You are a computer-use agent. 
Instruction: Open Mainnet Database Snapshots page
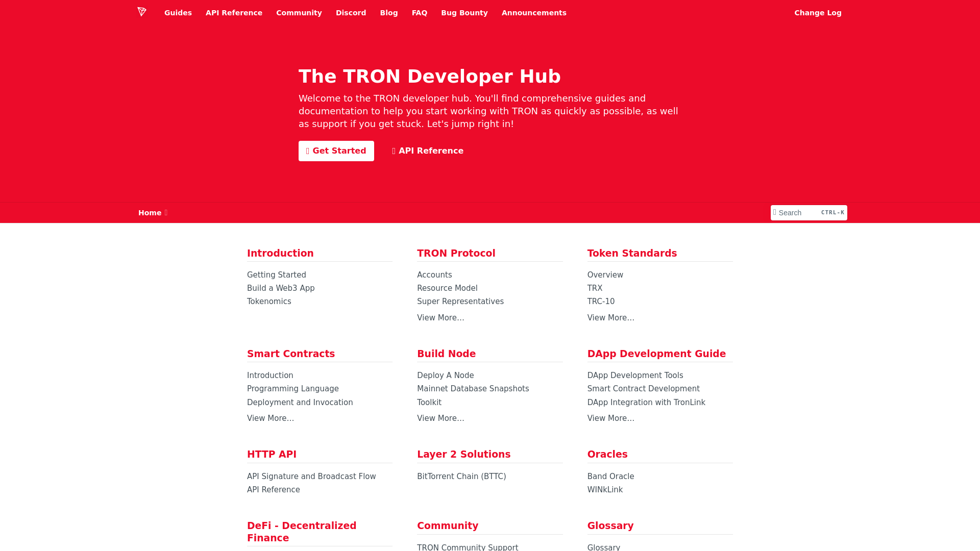pos(473,389)
